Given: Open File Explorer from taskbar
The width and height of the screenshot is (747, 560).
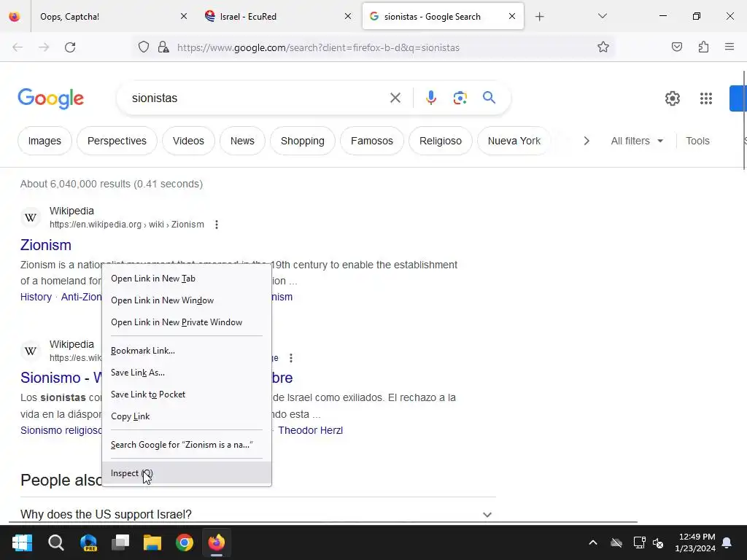Looking at the screenshot, I should [152, 542].
